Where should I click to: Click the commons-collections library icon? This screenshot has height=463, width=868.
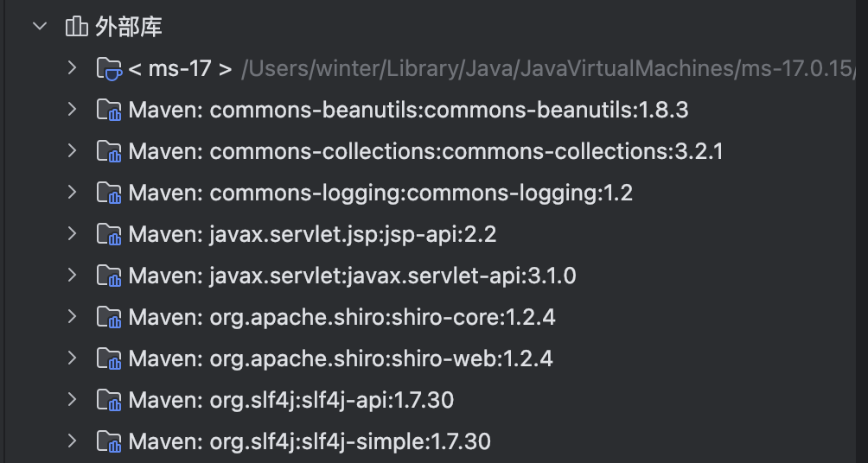(108, 152)
